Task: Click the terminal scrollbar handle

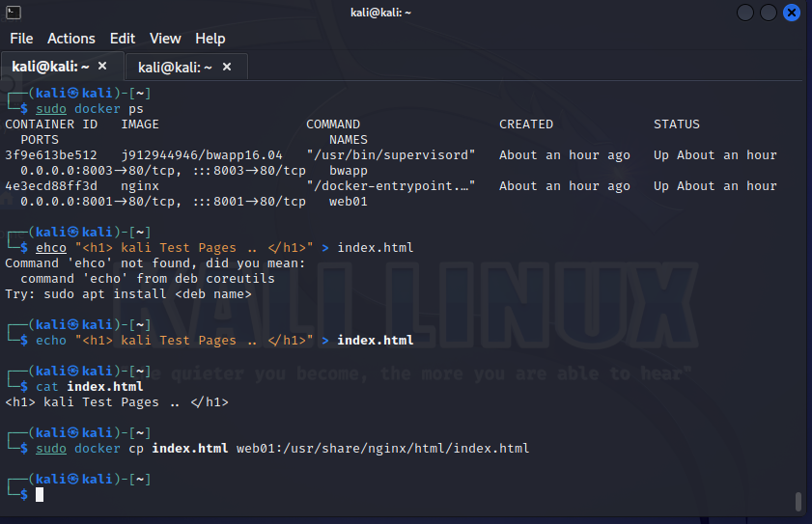Action: tap(798, 501)
